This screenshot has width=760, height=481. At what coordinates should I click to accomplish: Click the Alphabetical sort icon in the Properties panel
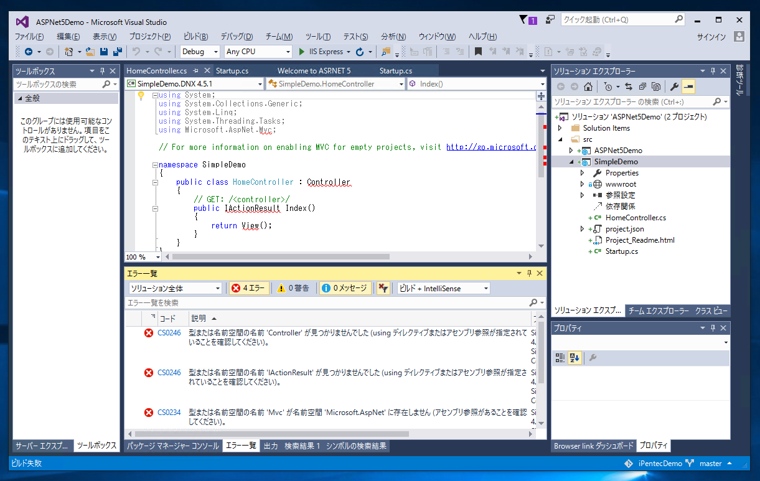tap(575, 358)
